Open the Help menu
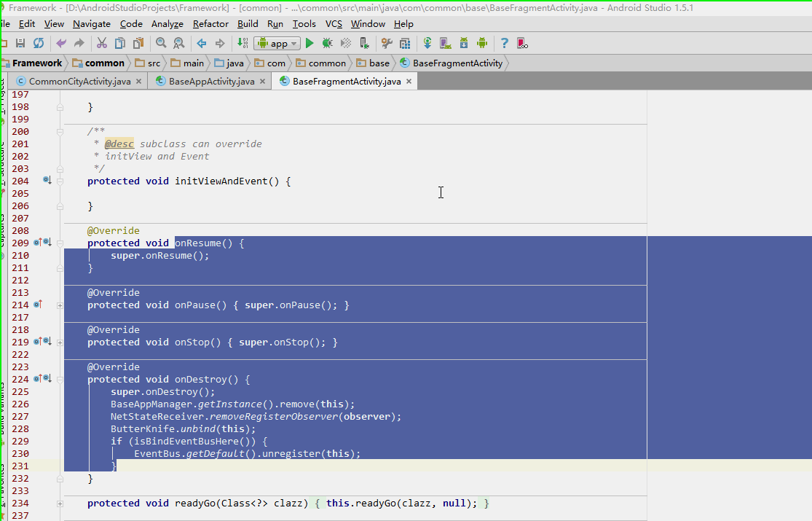This screenshot has width=812, height=521. tap(403, 24)
